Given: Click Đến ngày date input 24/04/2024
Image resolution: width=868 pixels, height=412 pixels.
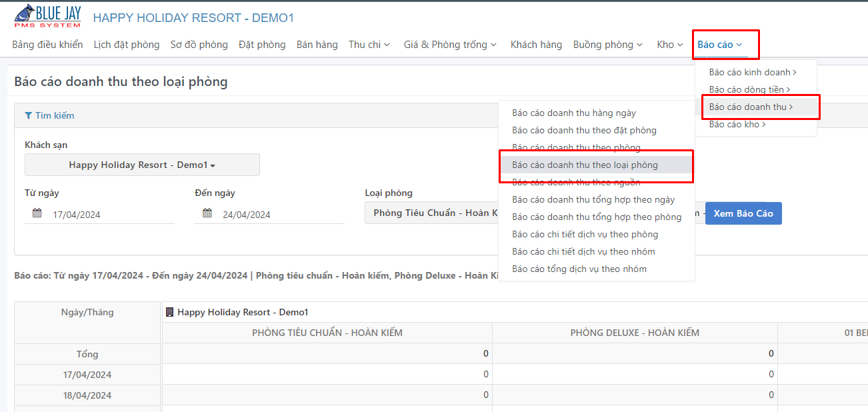Looking at the screenshot, I should pos(269,215).
